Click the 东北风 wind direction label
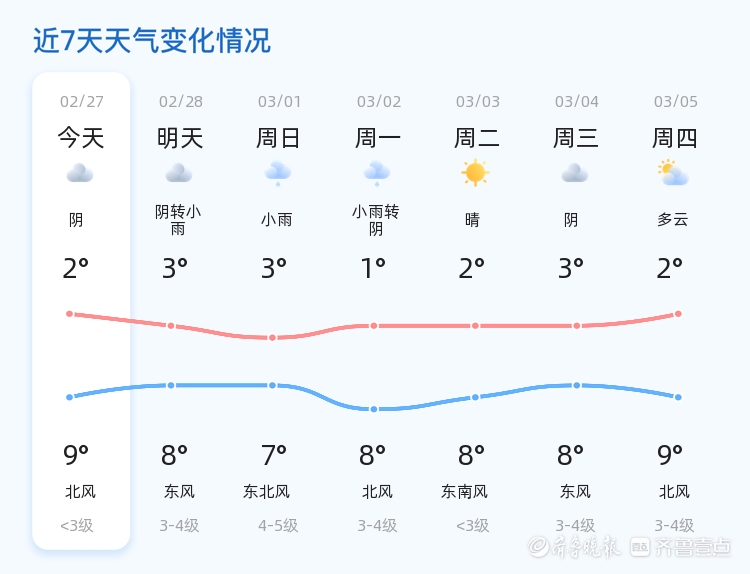Image resolution: width=750 pixels, height=574 pixels. pos(266,492)
